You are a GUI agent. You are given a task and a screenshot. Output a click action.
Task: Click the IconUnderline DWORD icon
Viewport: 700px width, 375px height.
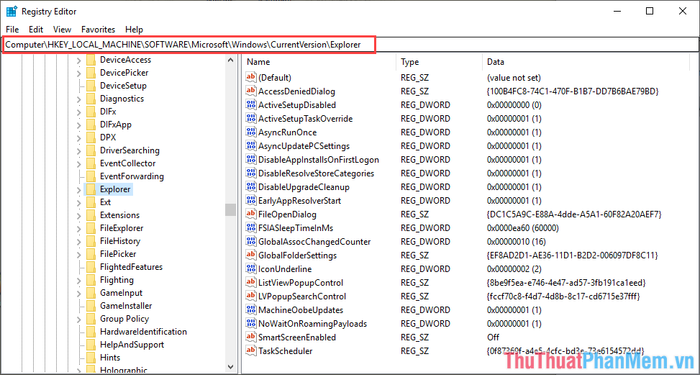tap(251, 269)
